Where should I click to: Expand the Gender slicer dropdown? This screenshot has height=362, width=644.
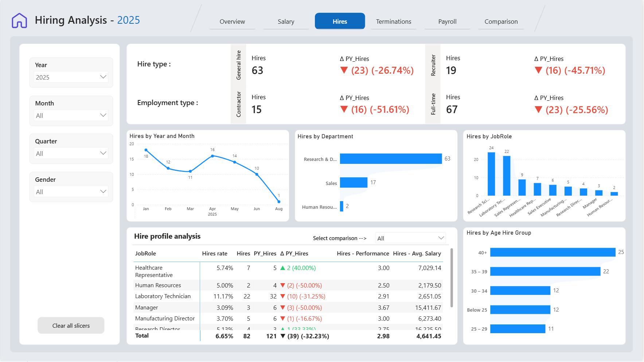coord(71,192)
